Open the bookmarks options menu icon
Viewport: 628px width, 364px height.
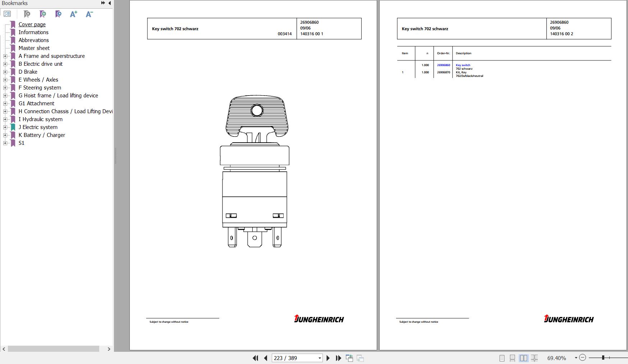tap(7, 14)
